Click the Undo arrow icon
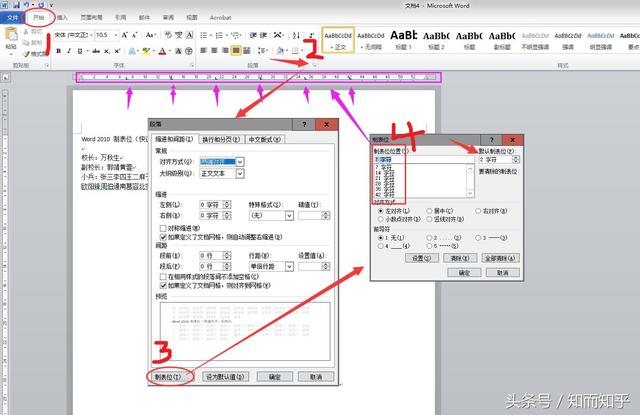The height and width of the screenshot is (415, 640). point(27,5)
